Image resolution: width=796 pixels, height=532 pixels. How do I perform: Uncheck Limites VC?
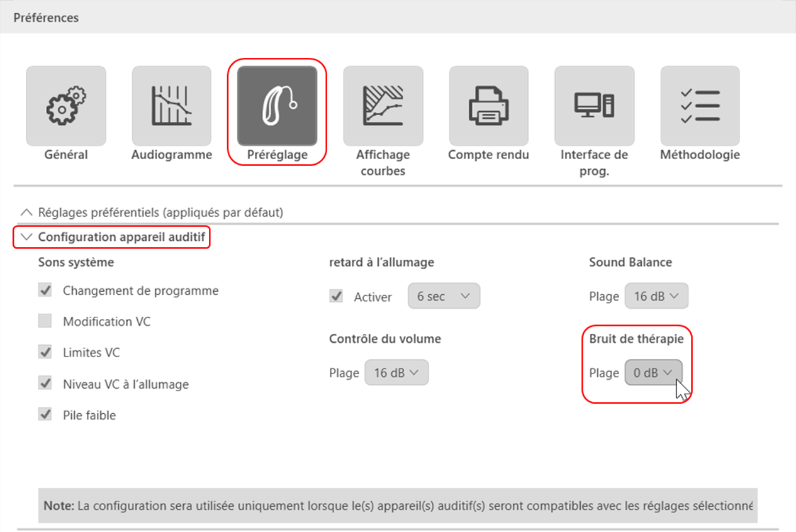[45, 352]
